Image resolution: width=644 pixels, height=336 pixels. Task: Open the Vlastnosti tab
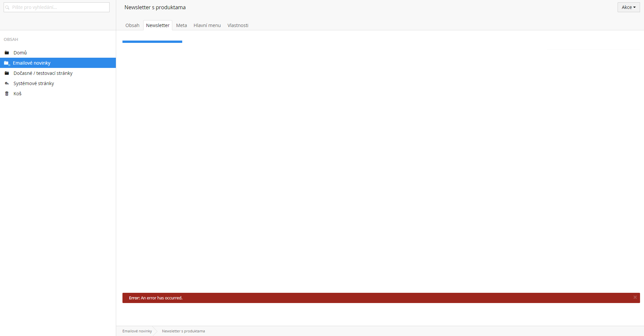tap(238, 25)
